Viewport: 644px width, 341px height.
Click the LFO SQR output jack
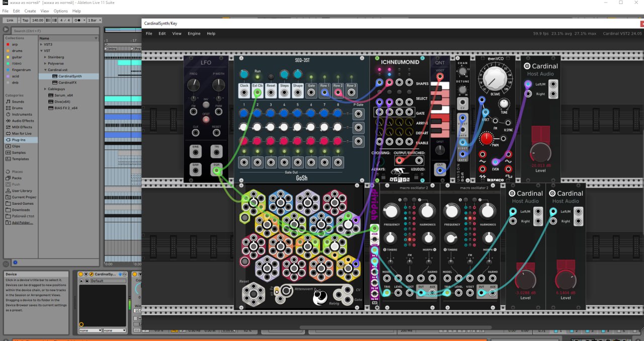tap(217, 171)
